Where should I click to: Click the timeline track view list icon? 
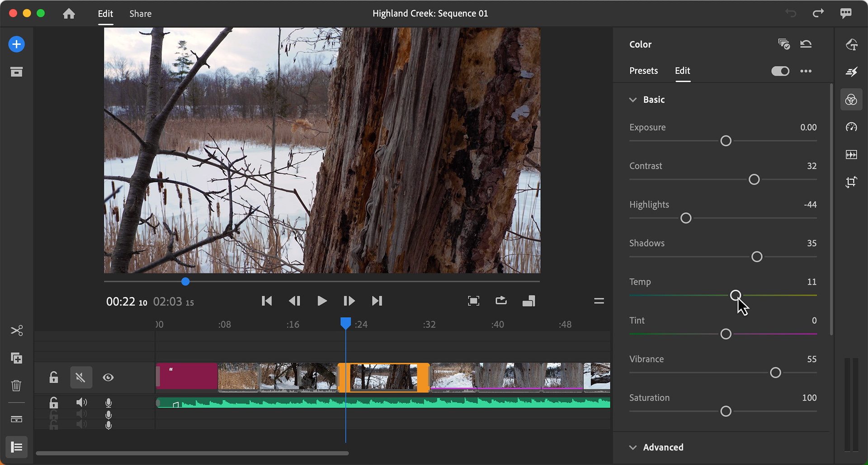[16, 447]
